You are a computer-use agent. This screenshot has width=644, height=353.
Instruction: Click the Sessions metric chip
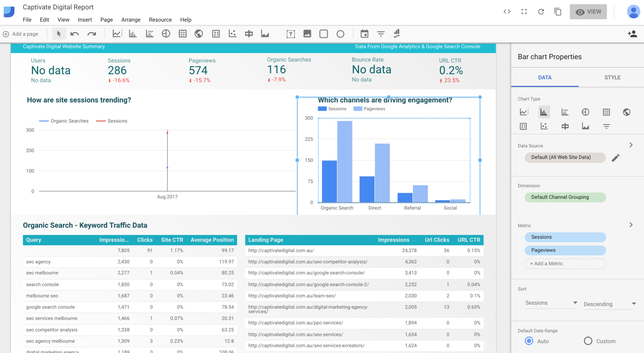[x=565, y=237]
